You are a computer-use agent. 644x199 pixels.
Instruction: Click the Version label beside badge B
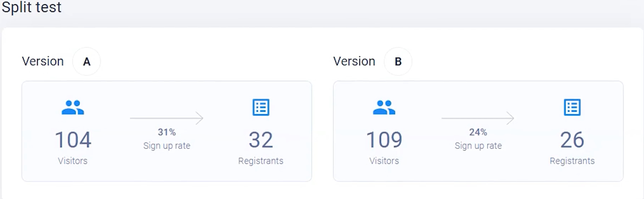(x=354, y=61)
